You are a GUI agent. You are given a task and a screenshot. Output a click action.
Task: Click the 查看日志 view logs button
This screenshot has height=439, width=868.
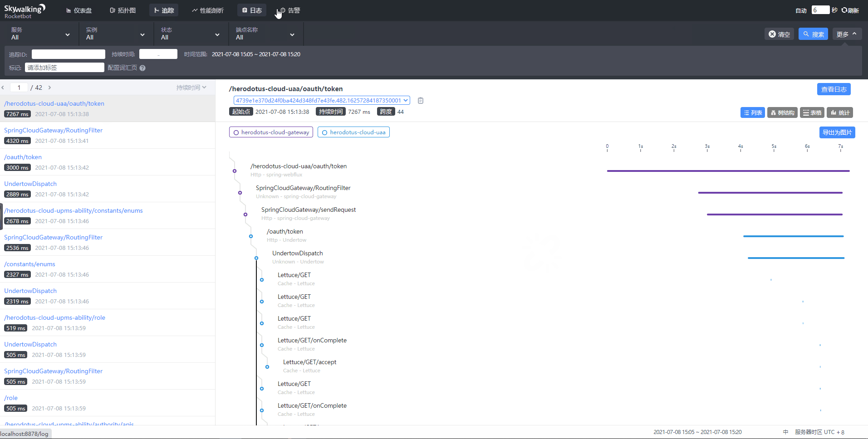coord(834,89)
